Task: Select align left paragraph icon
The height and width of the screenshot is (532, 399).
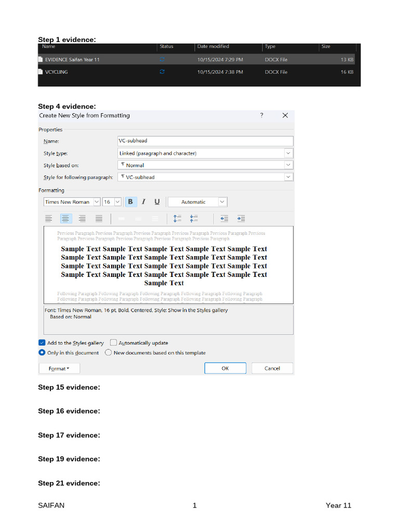Action: coord(48,219)
